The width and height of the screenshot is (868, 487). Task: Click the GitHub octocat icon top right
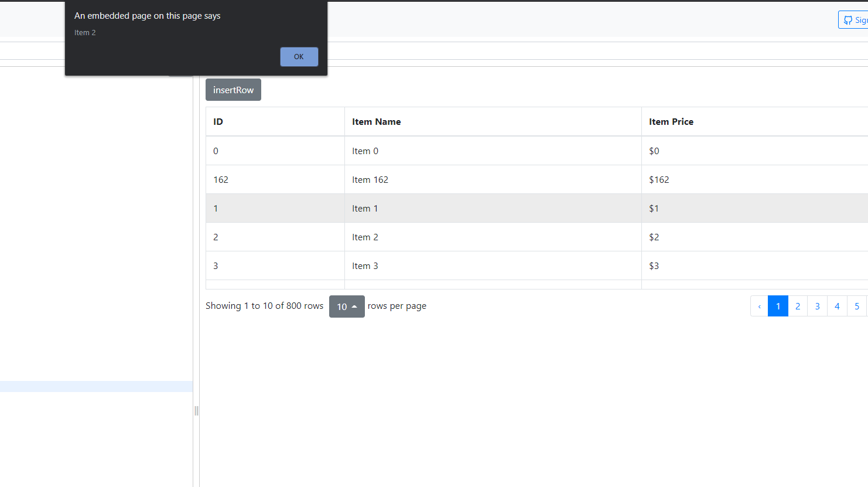pyautogui.click(x=848, y=19)
